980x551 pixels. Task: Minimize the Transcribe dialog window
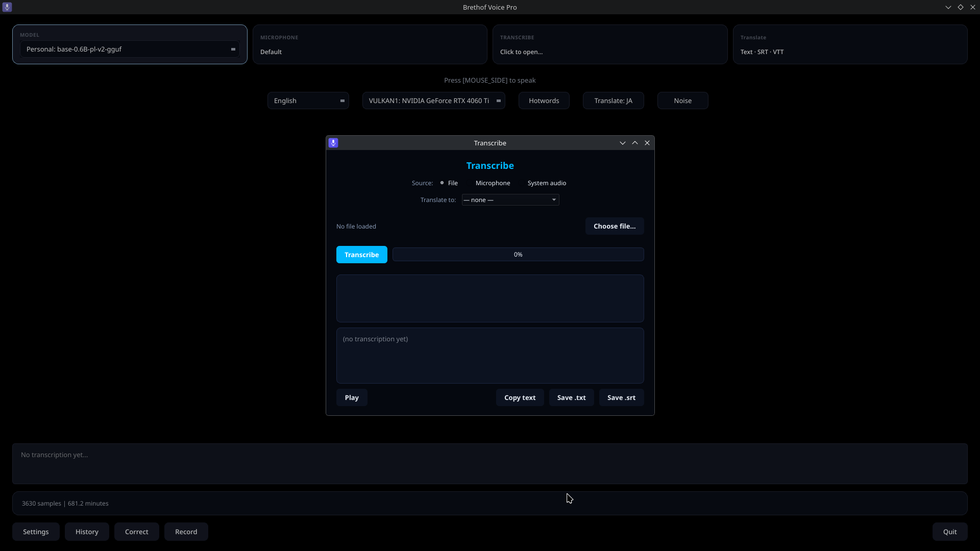coord(623,143)
